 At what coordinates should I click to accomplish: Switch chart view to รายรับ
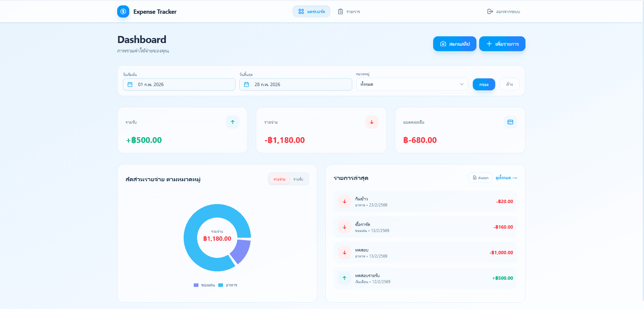click(298, 179)
